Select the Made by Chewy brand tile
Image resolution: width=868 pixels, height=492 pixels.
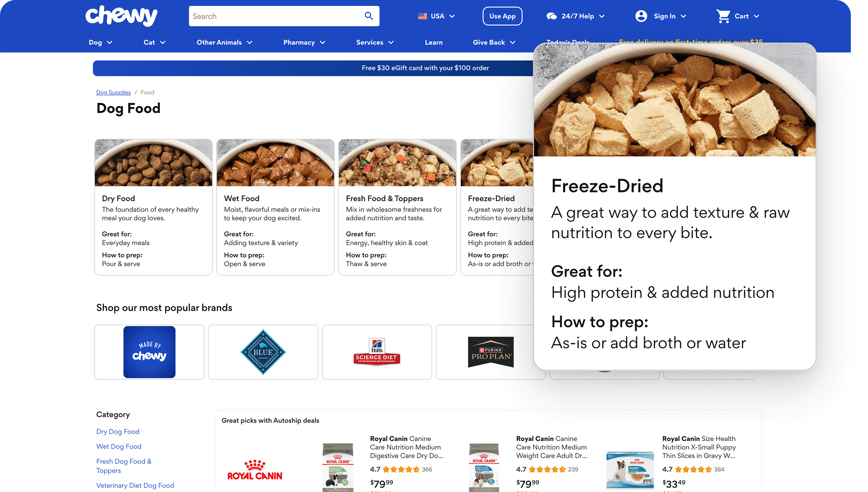(x=149, y=352)
